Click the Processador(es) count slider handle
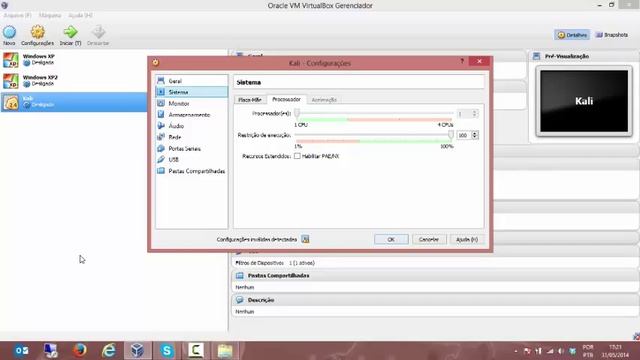 [x=297, y=113]
